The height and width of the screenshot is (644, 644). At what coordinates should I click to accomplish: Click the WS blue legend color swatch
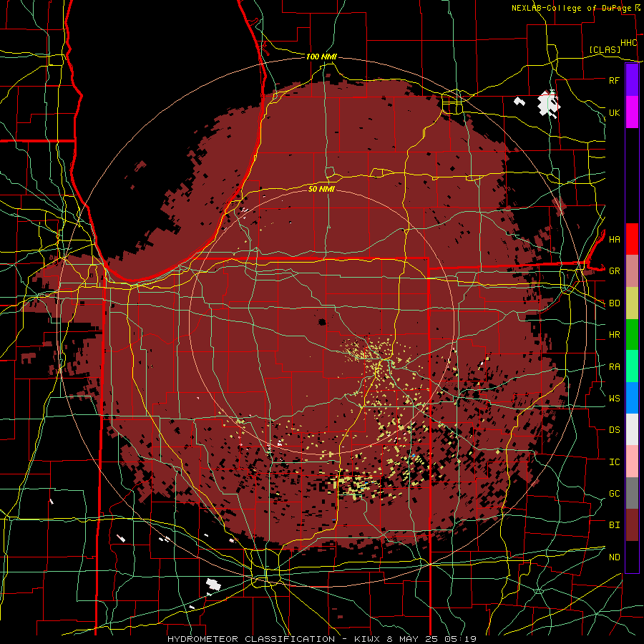click(632, 398)
